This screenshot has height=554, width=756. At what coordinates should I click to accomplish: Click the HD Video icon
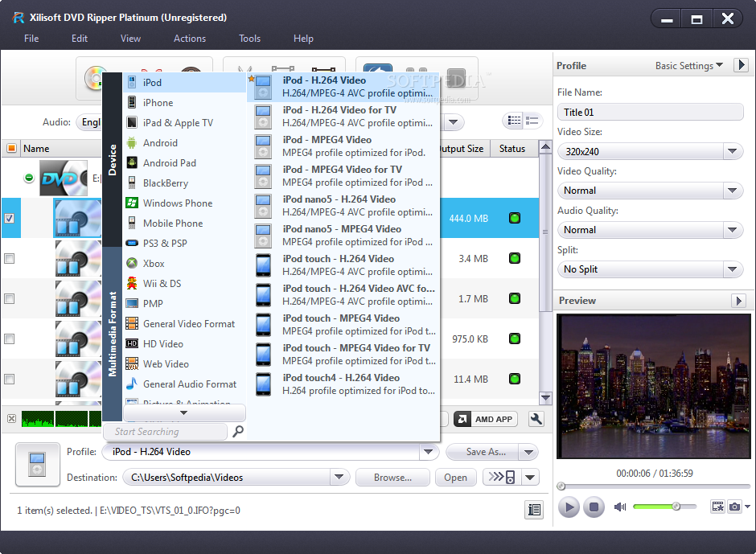point(132,344)
